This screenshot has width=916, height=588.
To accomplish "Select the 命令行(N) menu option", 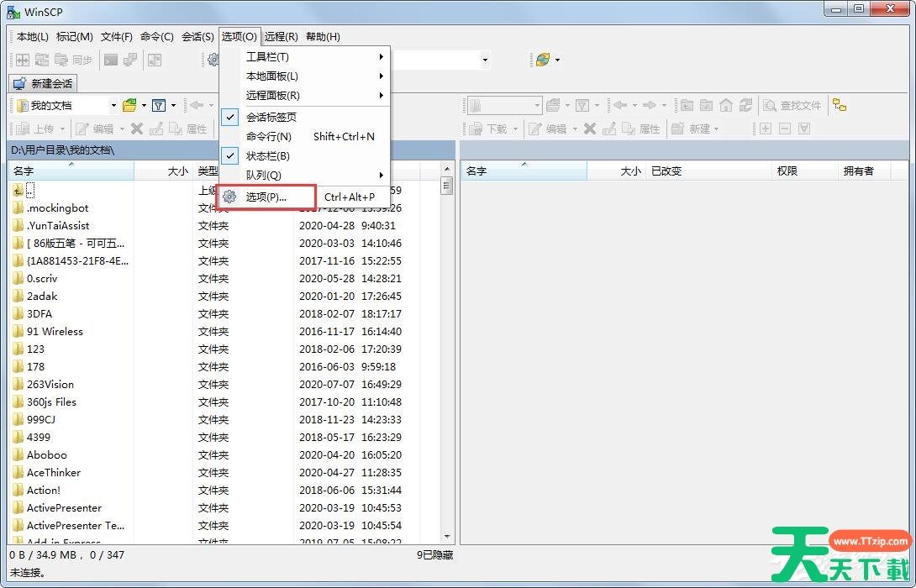I will tap(269, 136).
